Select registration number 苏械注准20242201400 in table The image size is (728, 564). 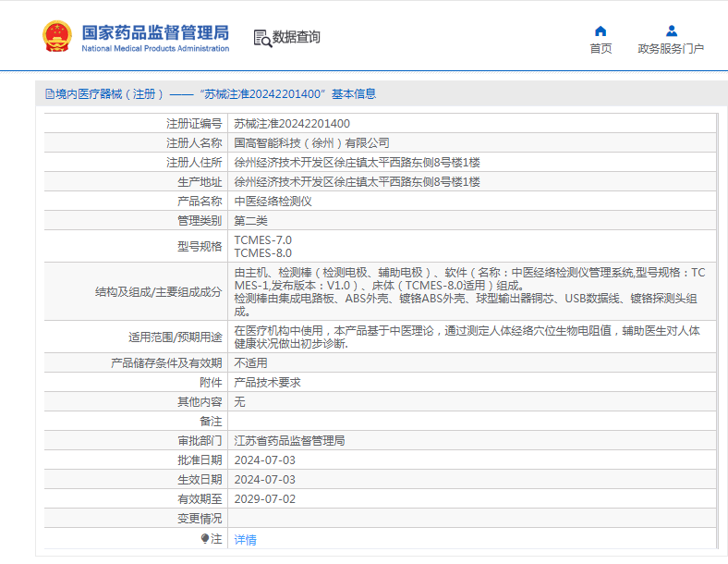292,124
